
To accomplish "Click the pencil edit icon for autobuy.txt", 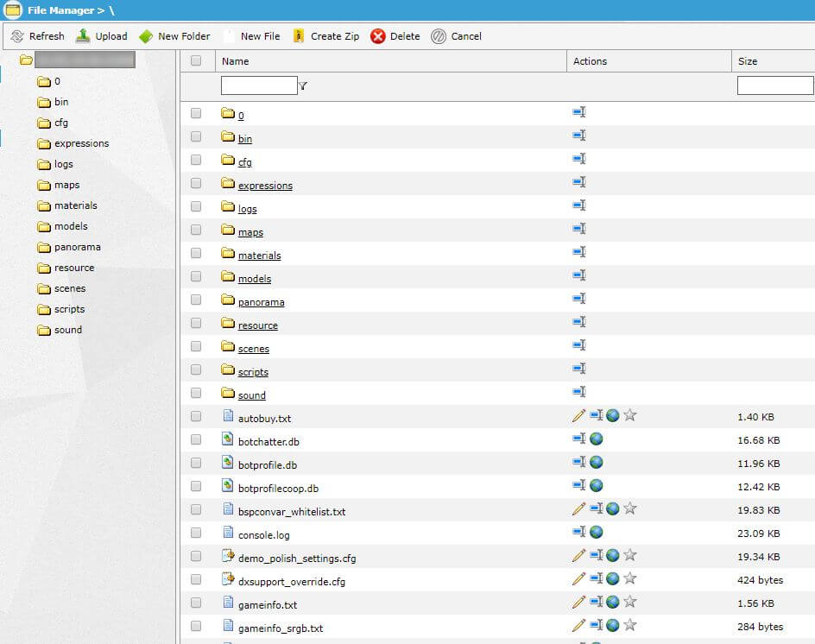I will pos(578,415).
